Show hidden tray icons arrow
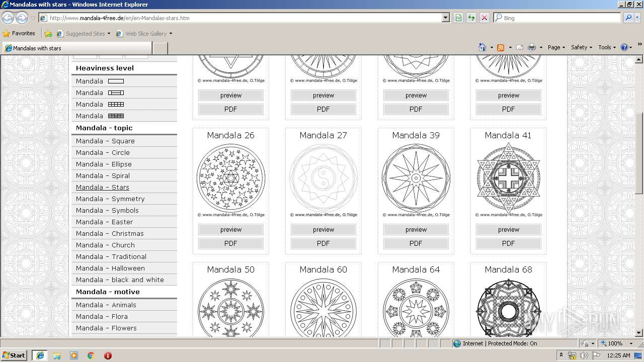The height and width of the screenshot is (362, 644). 561,355
